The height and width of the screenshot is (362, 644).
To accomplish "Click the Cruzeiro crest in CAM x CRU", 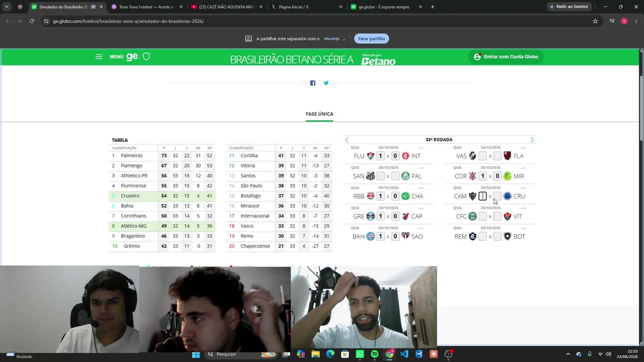I will click(x=507, y=196).
